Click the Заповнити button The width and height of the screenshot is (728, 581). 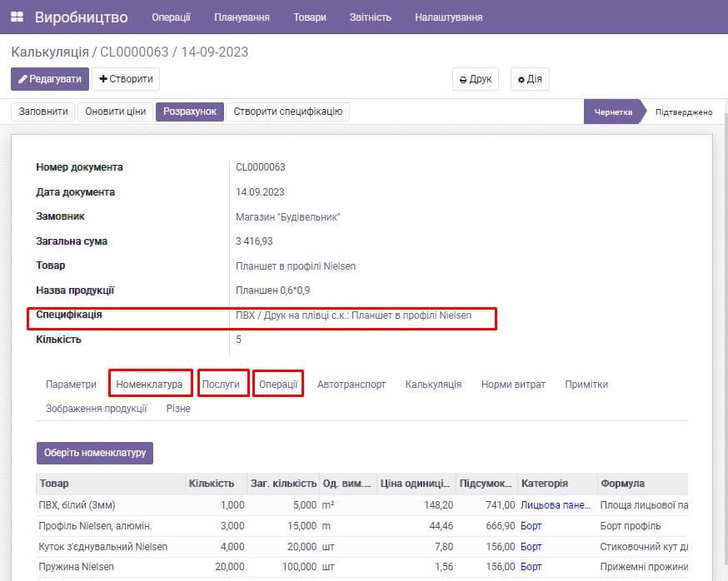(43, 112)
